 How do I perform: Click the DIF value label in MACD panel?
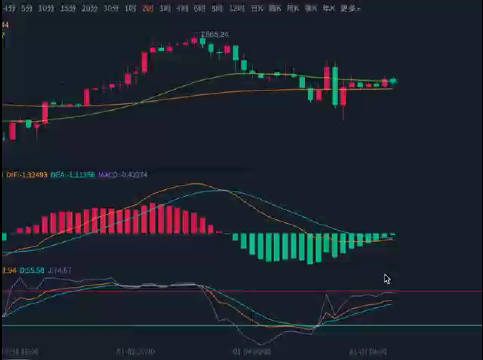point(27,175)
